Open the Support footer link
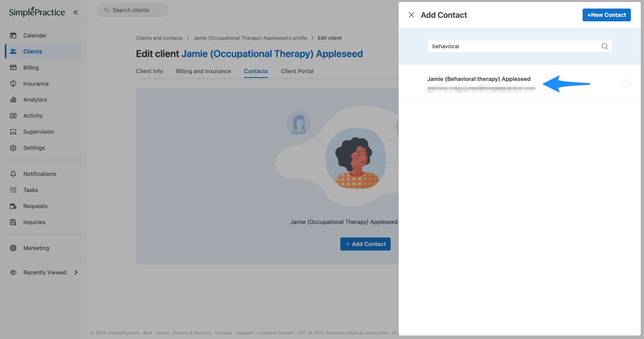The image size is (644, 339). point(245,333)
